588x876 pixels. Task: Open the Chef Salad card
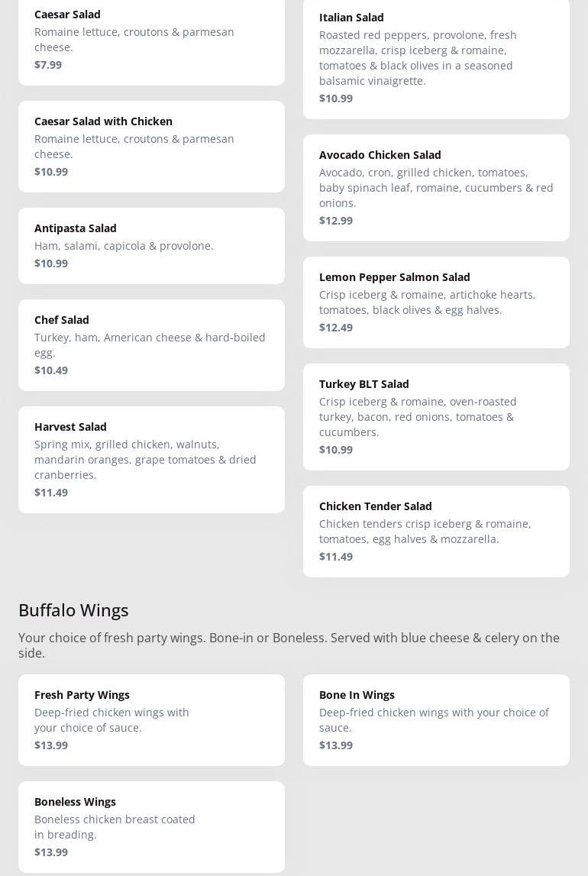coord(151,344)
